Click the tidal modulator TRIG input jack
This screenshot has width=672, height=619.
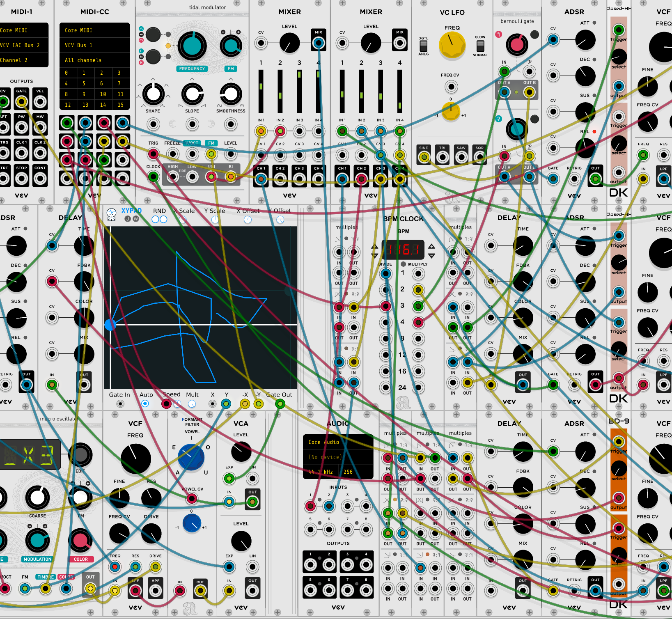pyautogui.click(x=153, y=154)
